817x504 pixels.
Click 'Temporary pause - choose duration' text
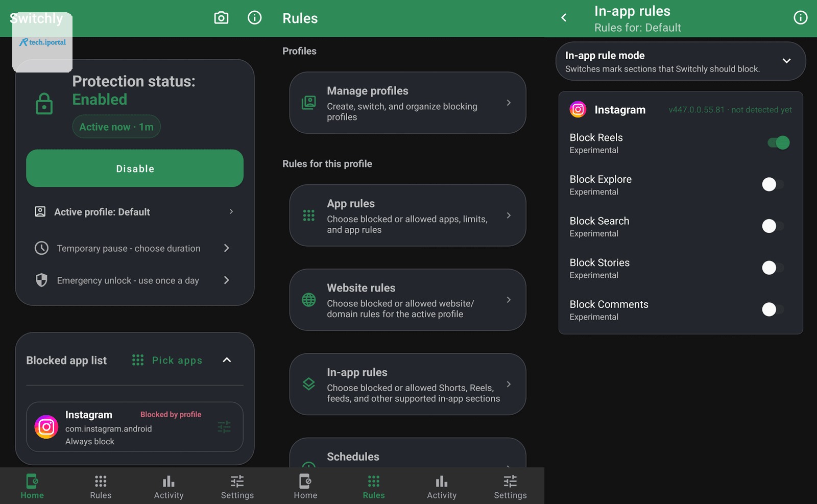click(129, 248)
